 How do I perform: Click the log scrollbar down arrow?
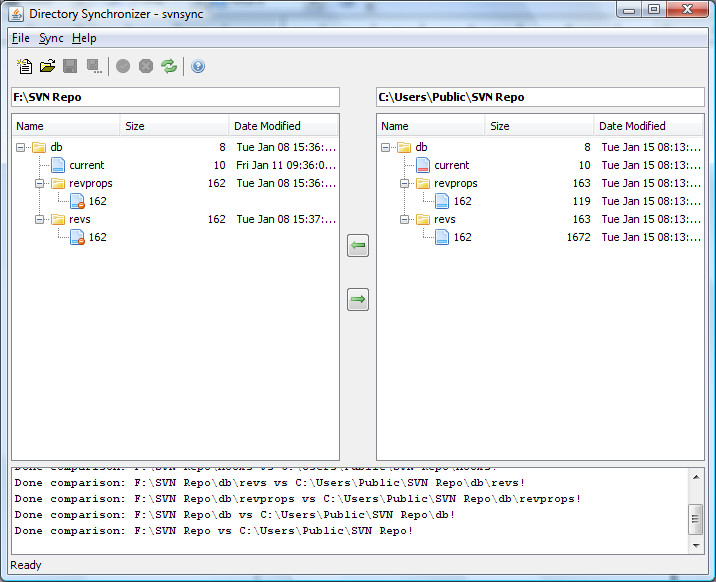tap(696, 545)
